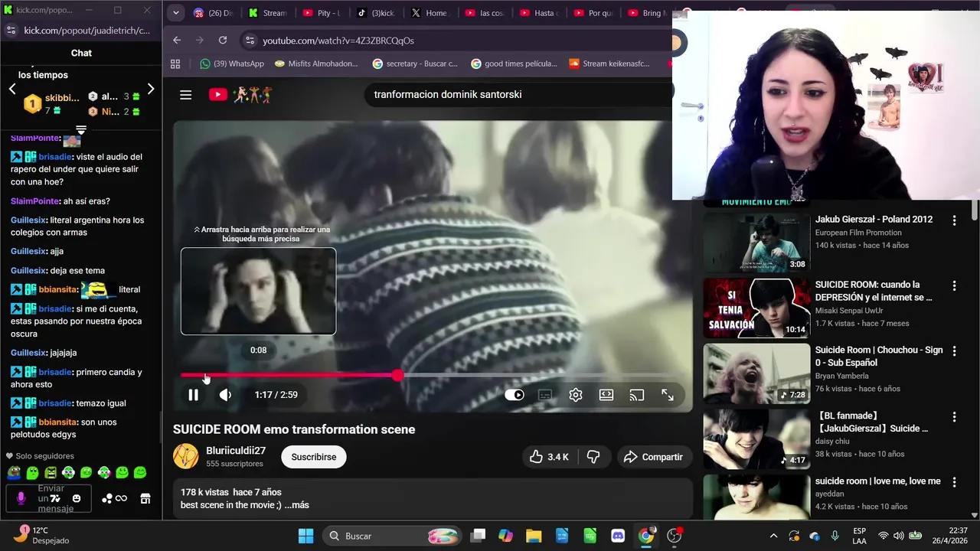This screenshot has height=551, width=980.
Task: Open the Kick emote picker smiley
Action: tap(77, 499)
